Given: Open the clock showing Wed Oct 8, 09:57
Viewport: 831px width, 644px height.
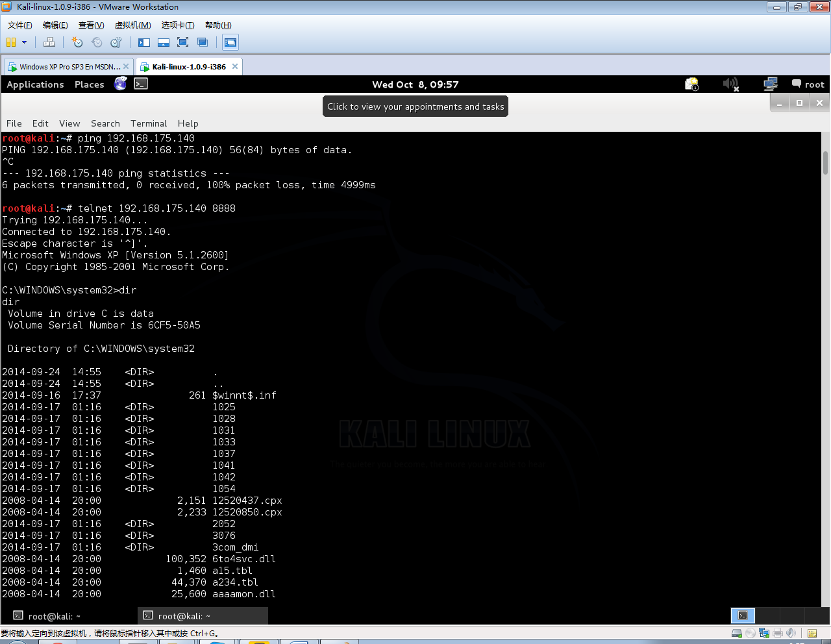Looking at the screenshot, I should [x=415, y=84].
